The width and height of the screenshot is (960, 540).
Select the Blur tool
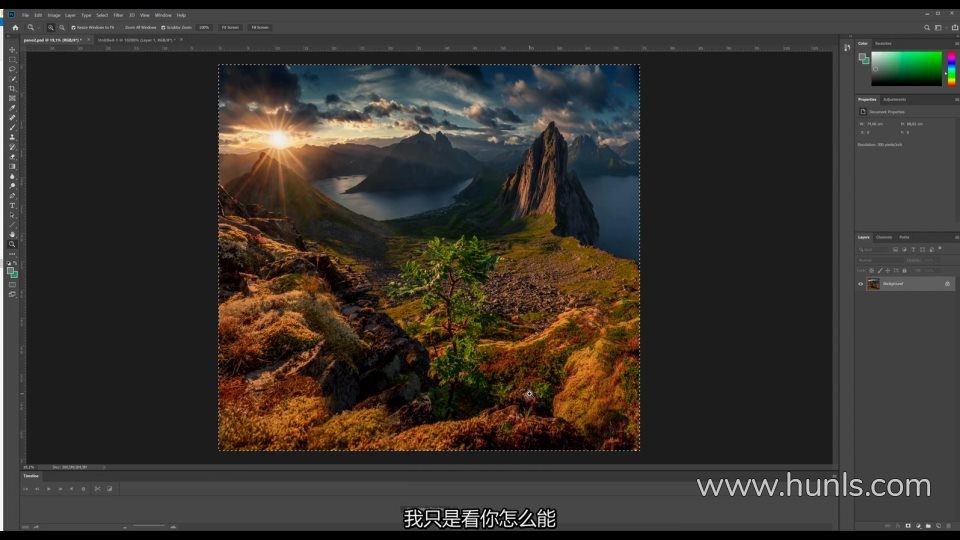pyautogui.click(x=12, y=176)
